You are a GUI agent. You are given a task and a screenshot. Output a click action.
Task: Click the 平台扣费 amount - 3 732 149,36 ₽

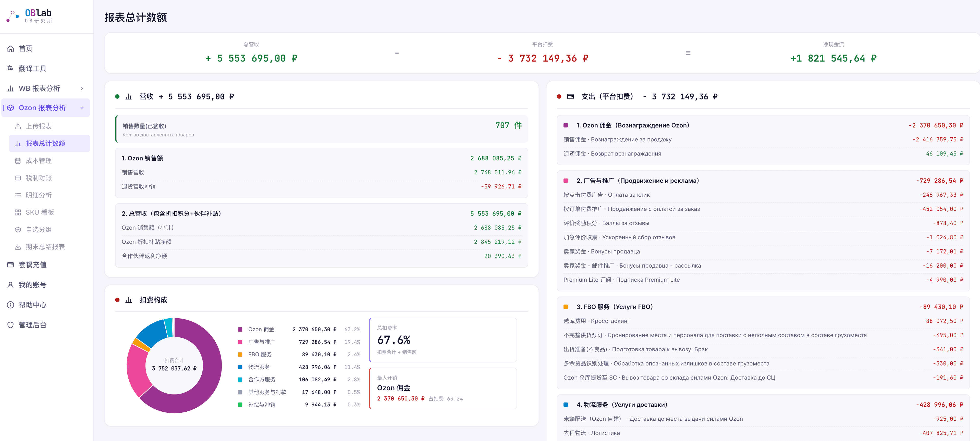(543, 59)
